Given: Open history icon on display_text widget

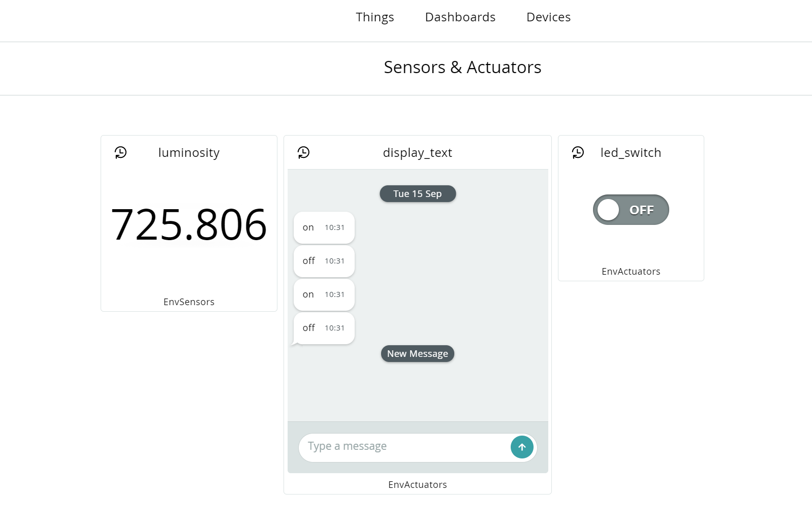Looking at the screenshot, I should (303, 152).
